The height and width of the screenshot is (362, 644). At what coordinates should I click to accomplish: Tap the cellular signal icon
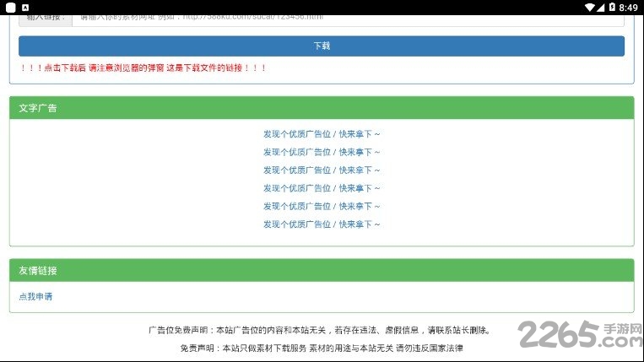600,7
